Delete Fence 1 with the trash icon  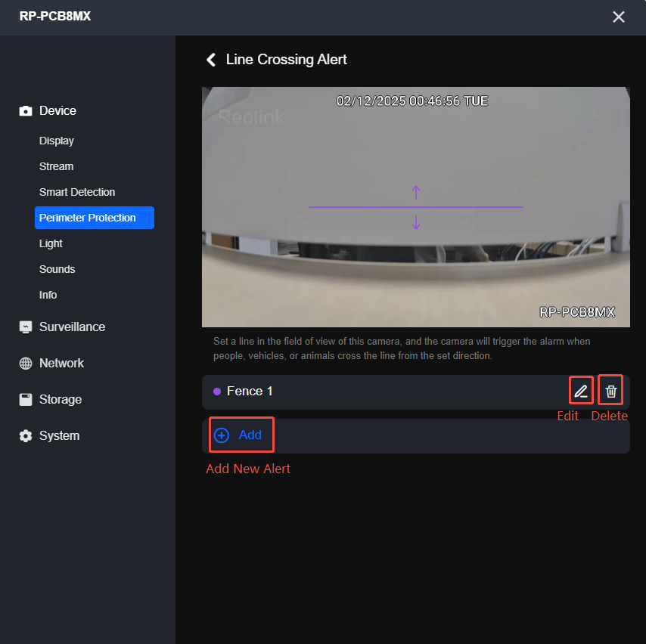pos(610,390)
